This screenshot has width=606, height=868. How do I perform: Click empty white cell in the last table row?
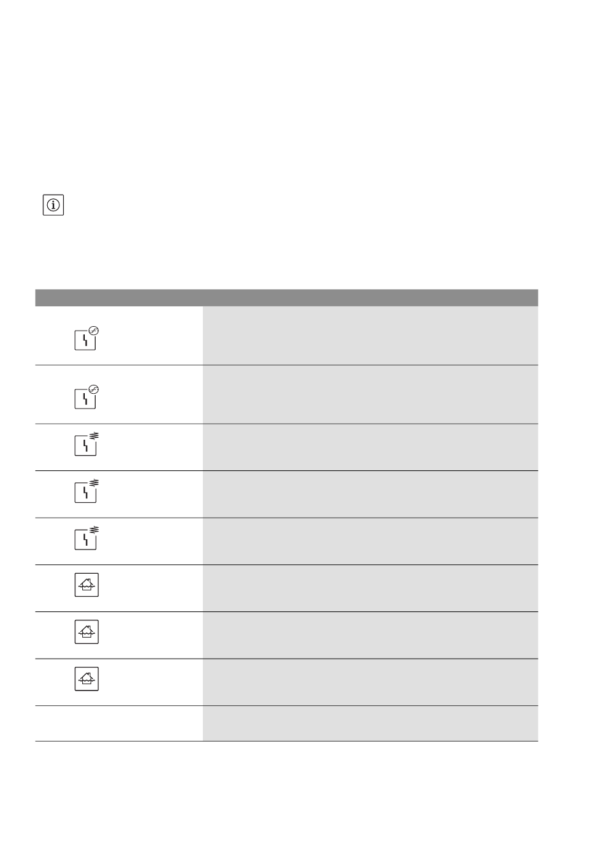119,724
